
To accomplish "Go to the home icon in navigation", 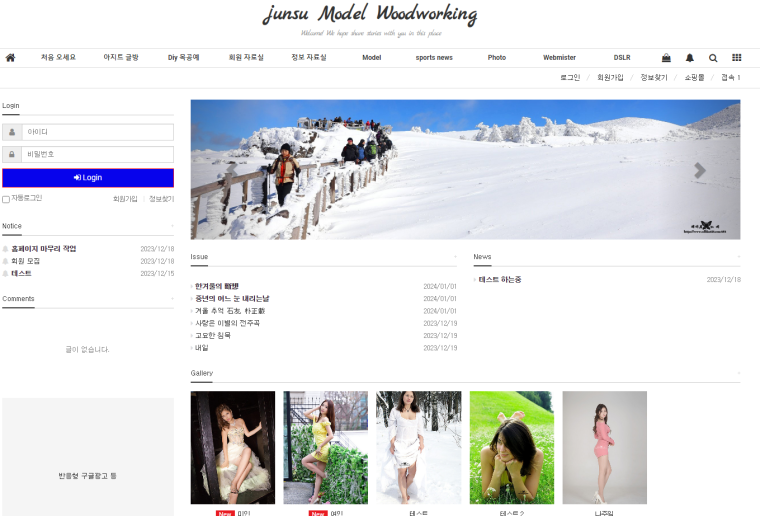I will (x=10, y=58).
